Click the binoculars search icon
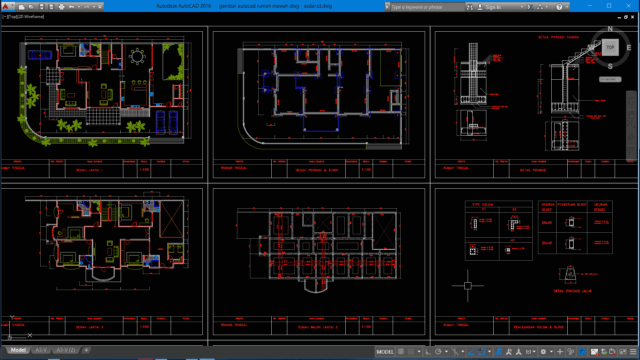Screen dimensions: 640x360 click(470, 7)
